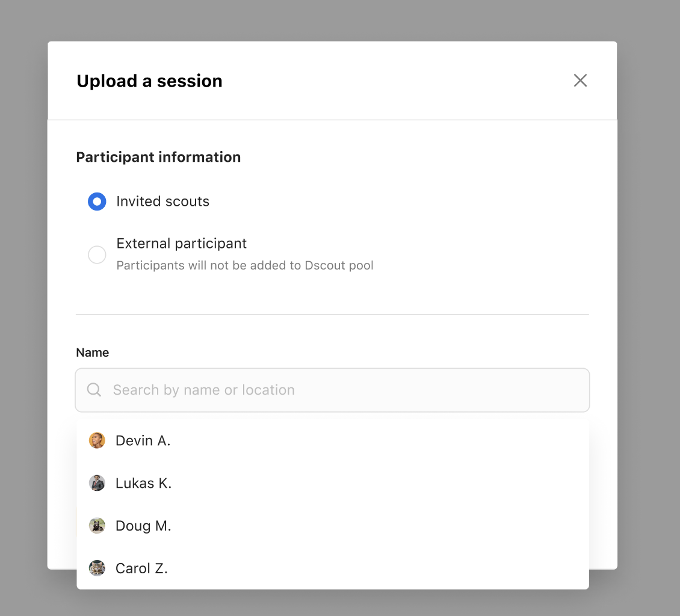Click Devin A.'s avatar picture
Screen dimensions: 680x616
coord(97,440)
